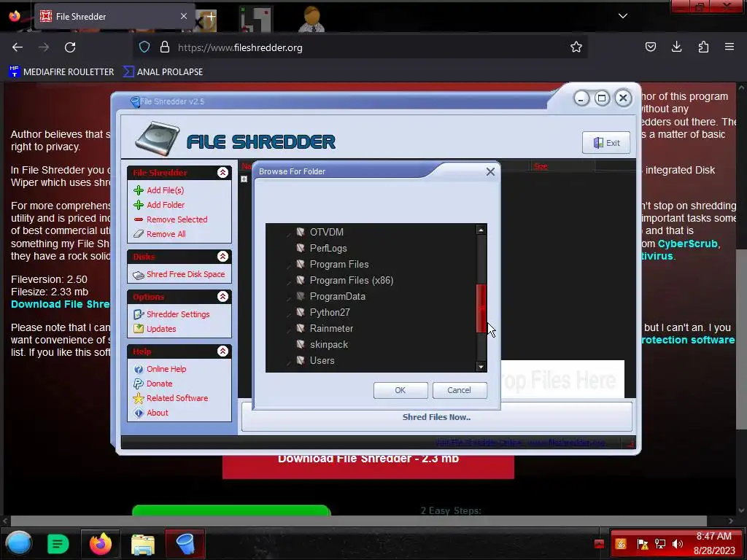
Task: Click the Exit button
Action: (x=606, y=143)
